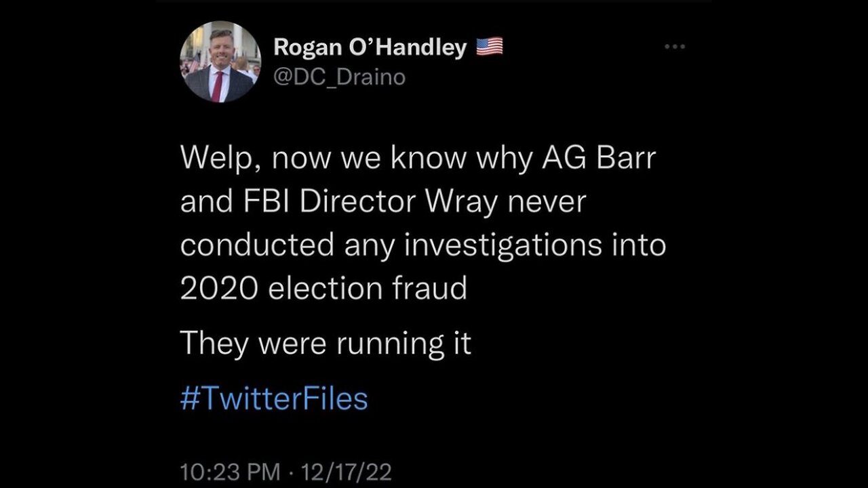
Task: Open the #TwitterFiles hashtag link
Action: pyautogui.click(x=274, y=398)
